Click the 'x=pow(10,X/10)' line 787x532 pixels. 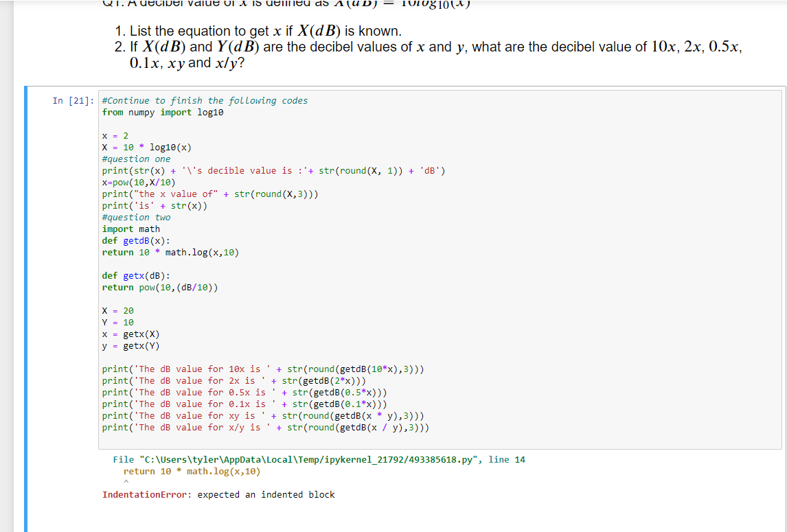click(x=139, y=182)
